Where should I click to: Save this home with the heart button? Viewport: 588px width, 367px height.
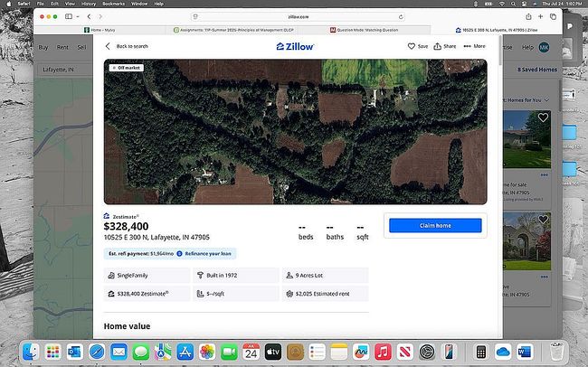[x=418, y=46]
